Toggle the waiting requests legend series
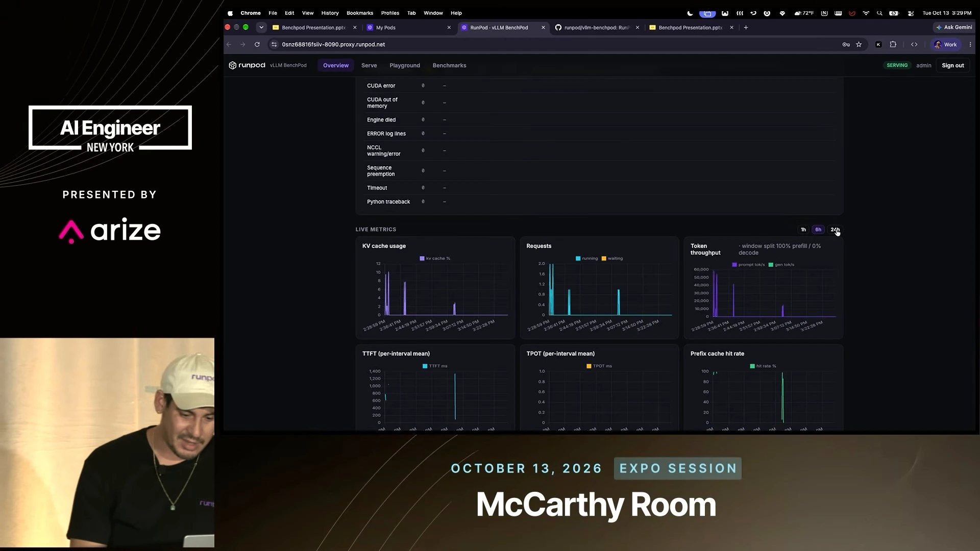Viewport: 980px width, 551px height. coord(612,259)
